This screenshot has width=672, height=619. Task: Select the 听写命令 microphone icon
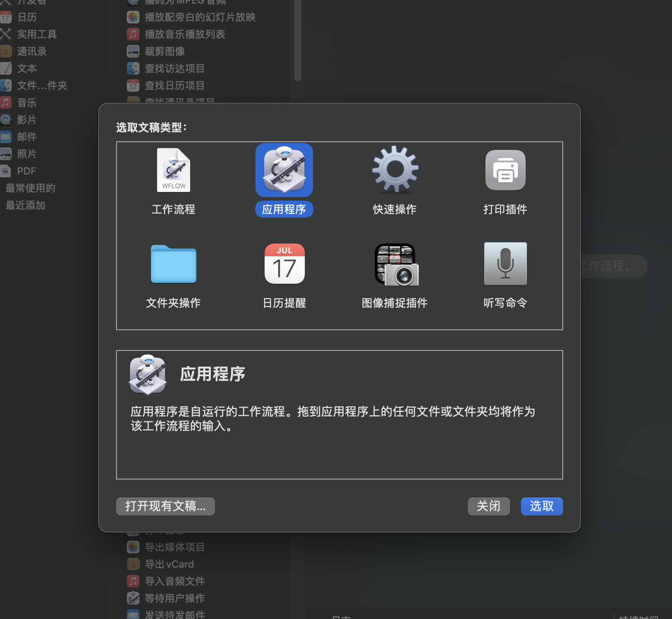(505, 264)
